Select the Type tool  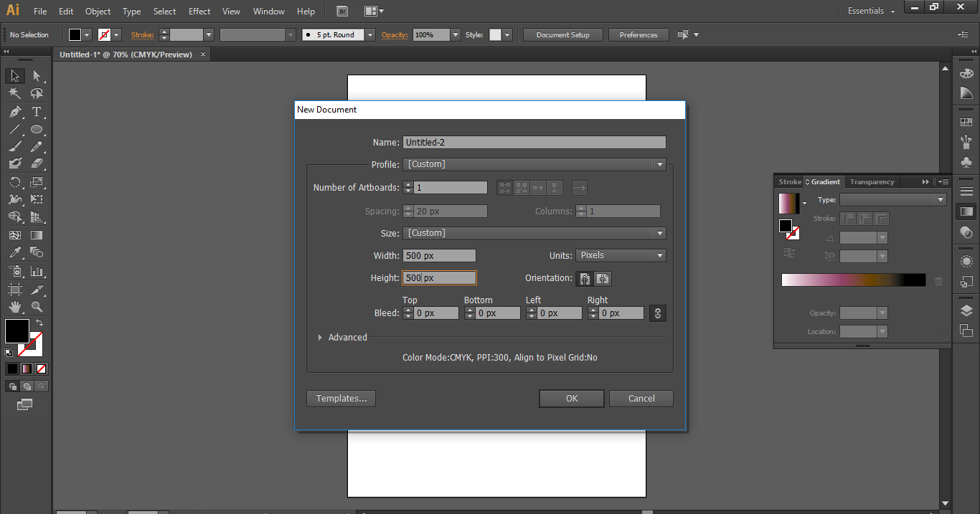tap(37, 112)
